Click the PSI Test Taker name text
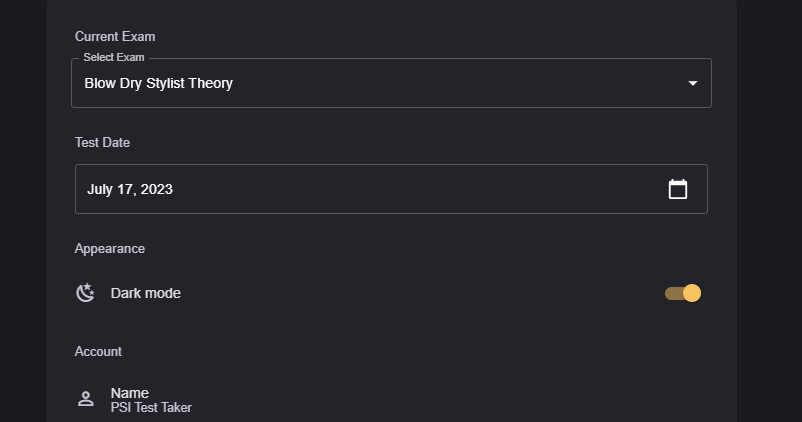802x422 pixels. pyautogui.click(x=151, y=407)
